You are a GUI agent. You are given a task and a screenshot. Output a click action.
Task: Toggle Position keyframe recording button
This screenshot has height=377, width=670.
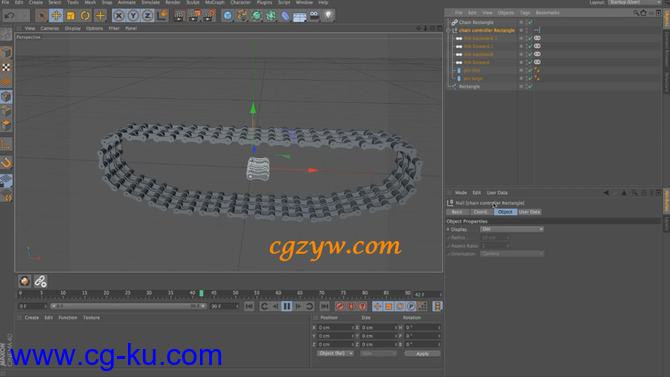point(377,306)
